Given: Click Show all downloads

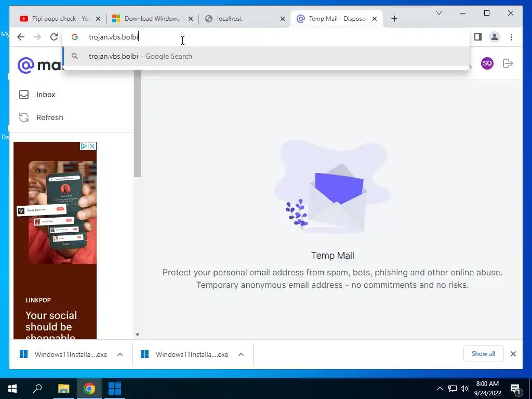Looking at the screenshot, I should pos(484,354).
